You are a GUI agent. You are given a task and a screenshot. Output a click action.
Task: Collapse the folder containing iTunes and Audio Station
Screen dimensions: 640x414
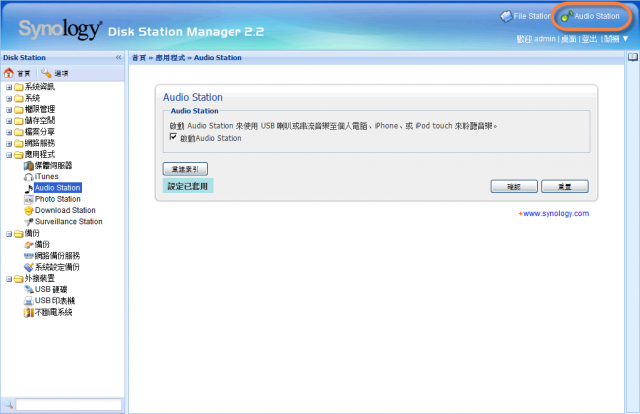tap(9, 155)
